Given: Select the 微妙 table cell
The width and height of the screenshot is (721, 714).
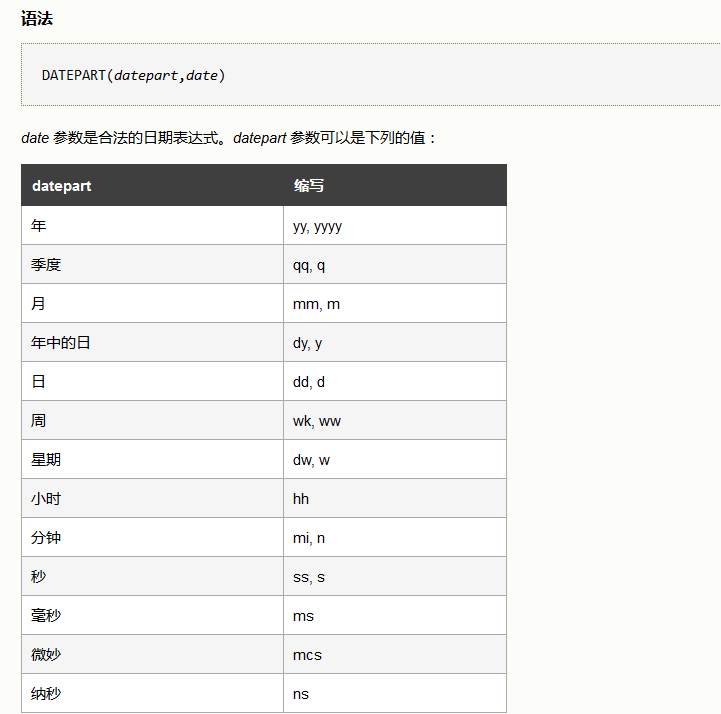Looking at the screenshot, I should tap(152, 655).
